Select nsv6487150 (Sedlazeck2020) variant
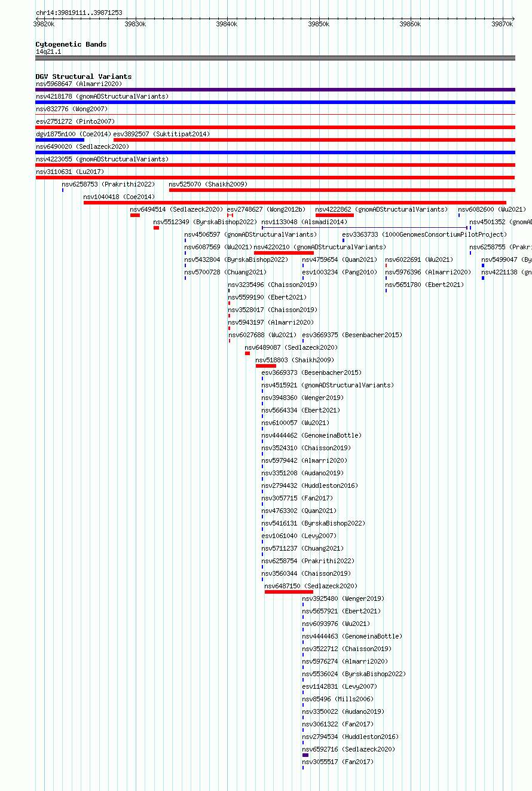Image resolution: width=532 pixels, height=791 pixels. click(311, 586)
